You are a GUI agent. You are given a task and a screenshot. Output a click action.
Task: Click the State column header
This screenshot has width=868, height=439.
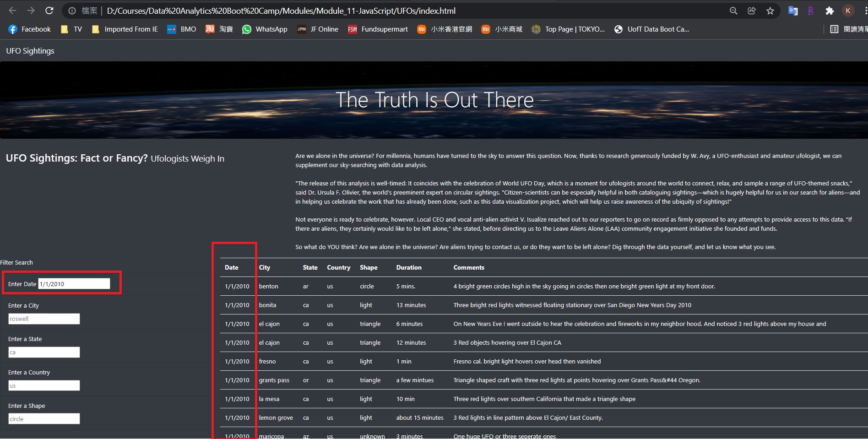tap(310, 267)
